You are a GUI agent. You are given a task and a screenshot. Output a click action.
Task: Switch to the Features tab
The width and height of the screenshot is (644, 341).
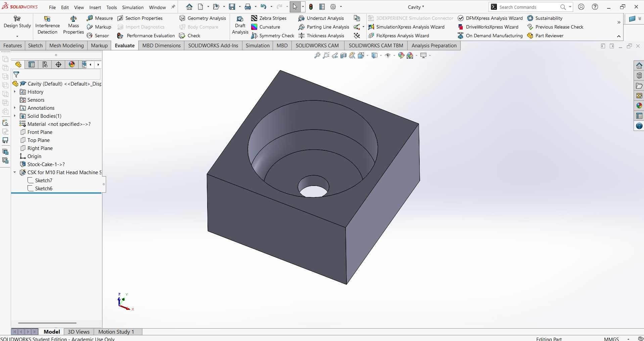[12, 46]
